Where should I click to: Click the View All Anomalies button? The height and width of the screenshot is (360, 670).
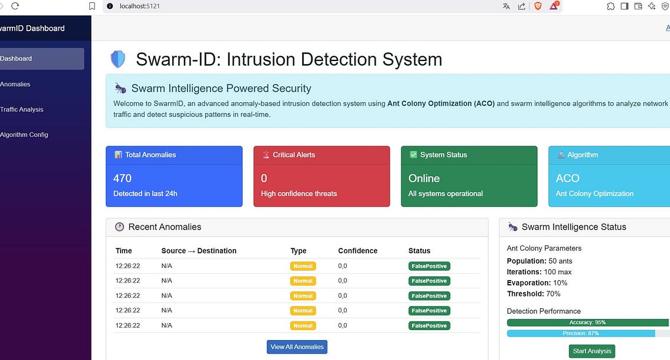point(297,347)
